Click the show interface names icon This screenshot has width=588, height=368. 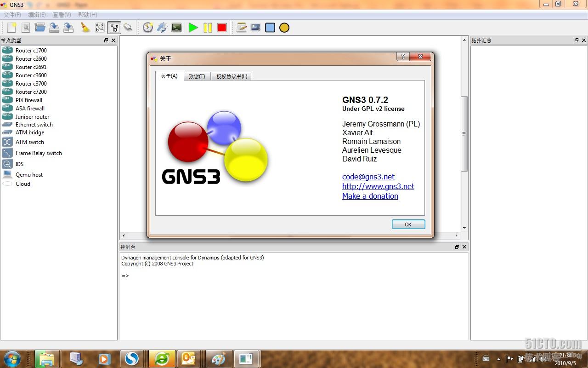click(100, 28)
